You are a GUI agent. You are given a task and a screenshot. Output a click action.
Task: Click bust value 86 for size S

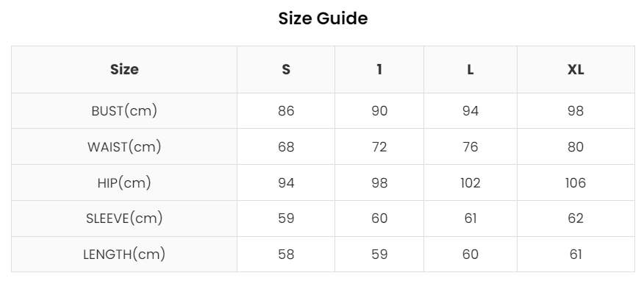[286, 111]
